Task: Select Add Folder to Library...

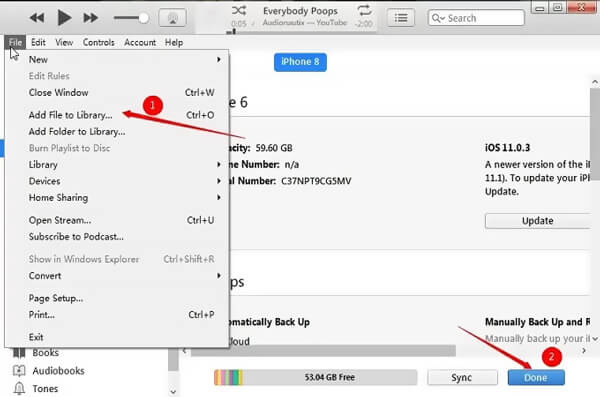Action: coord(117,131)
